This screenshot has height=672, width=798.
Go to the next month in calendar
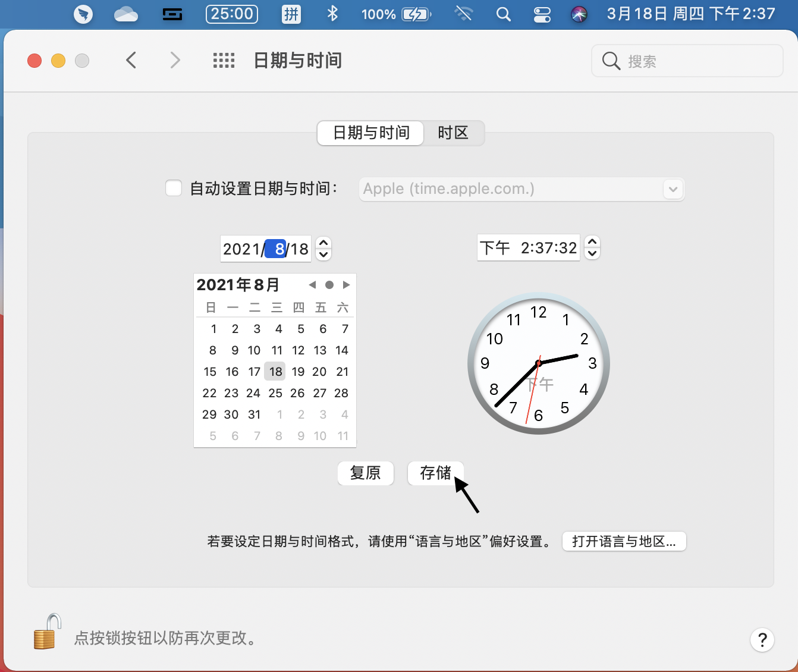pyautogui.click(x=346, y=285)
